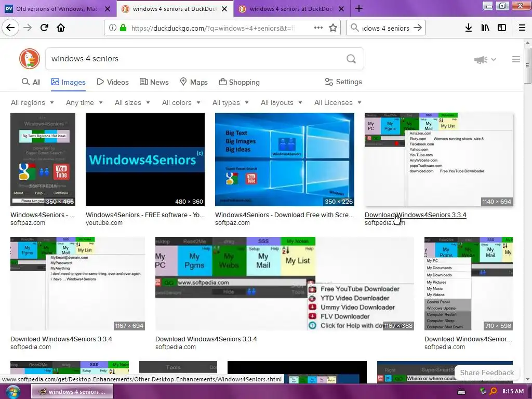Expand the All regions filter
The width and height of the screenshot is (532, 399).
(x=32, y=102)
